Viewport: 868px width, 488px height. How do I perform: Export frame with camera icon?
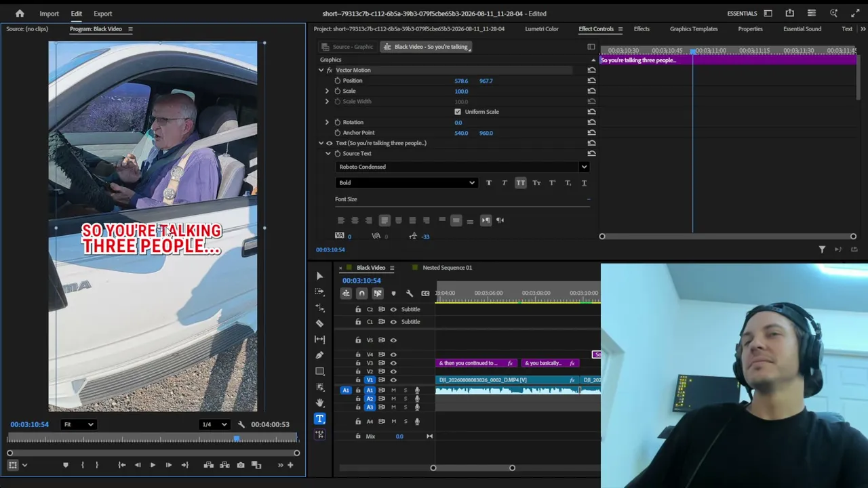241,465
